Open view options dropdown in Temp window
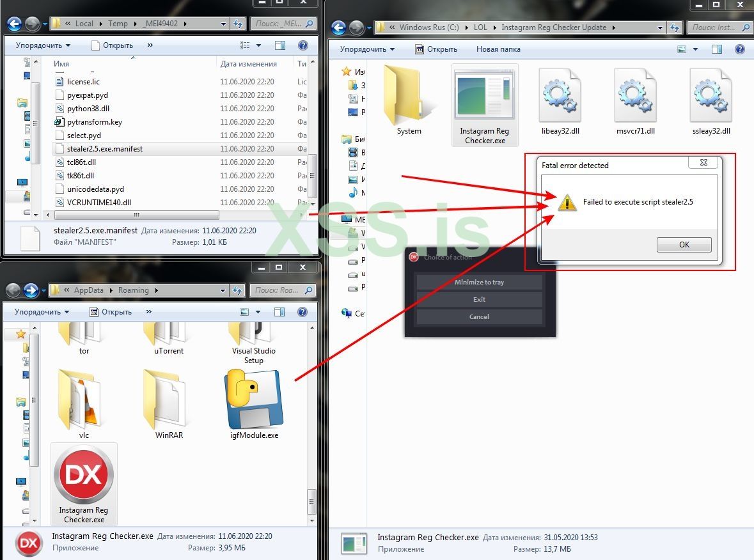 [258, 45]
